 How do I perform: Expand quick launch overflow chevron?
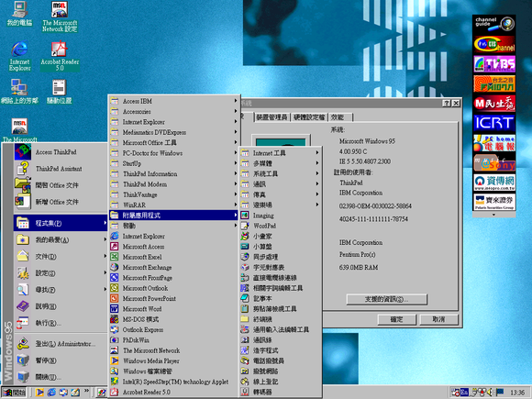86,391
